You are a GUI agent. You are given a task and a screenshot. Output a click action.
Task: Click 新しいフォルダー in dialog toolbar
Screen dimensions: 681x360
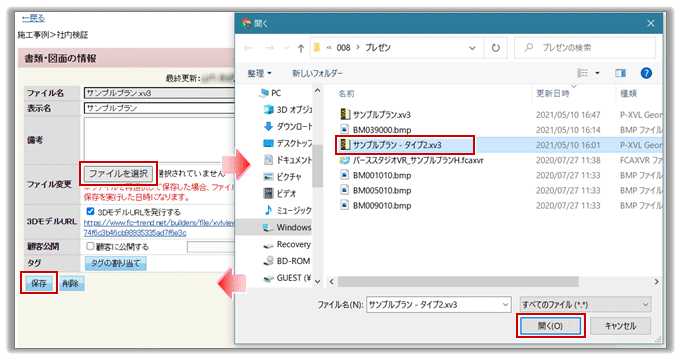point(317,73)
